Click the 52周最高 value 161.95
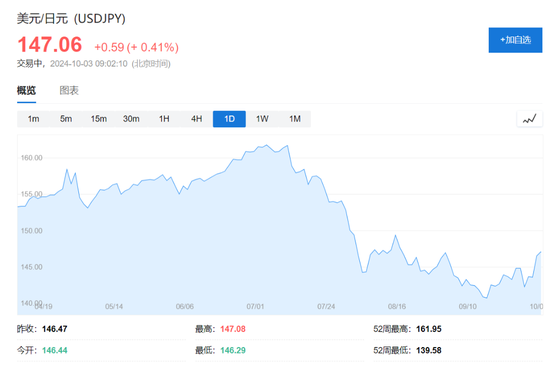The height and width of the screenshot is (368, 550). click(429, 329)
